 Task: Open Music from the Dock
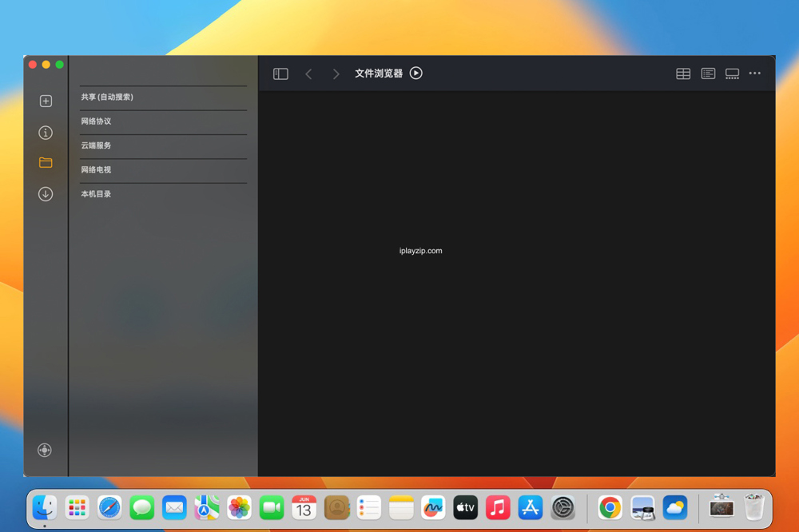(498, 507)
